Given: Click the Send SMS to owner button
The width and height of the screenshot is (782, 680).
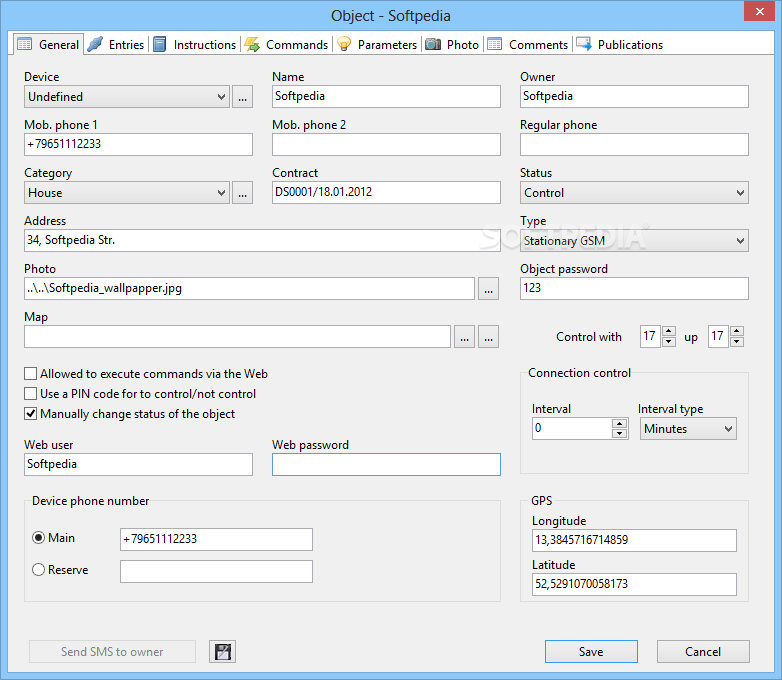Looking at the screenshot, I should coord(112,652).
